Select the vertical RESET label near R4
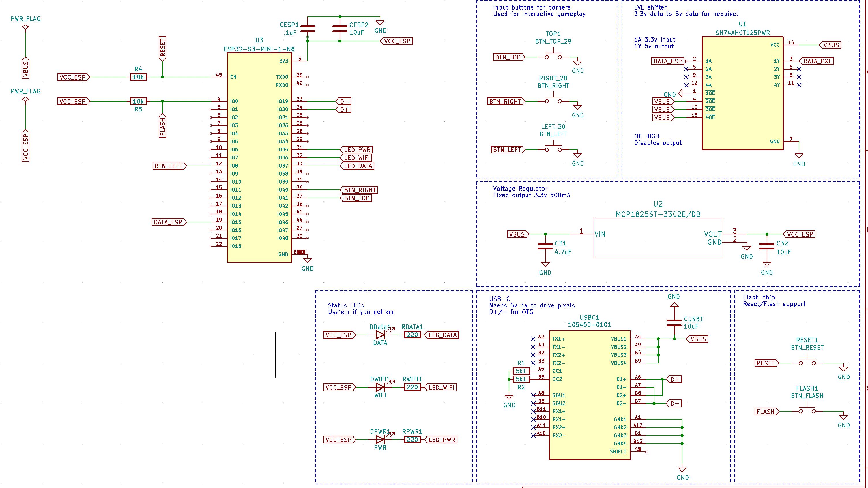 click(162, 49)
